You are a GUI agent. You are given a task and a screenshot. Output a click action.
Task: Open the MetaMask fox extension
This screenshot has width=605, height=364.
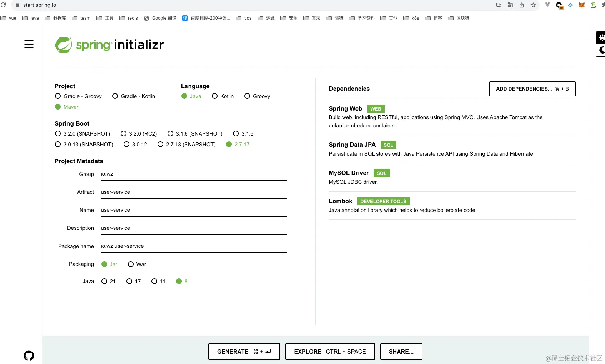pyautogui.click(x=582, y=5)
